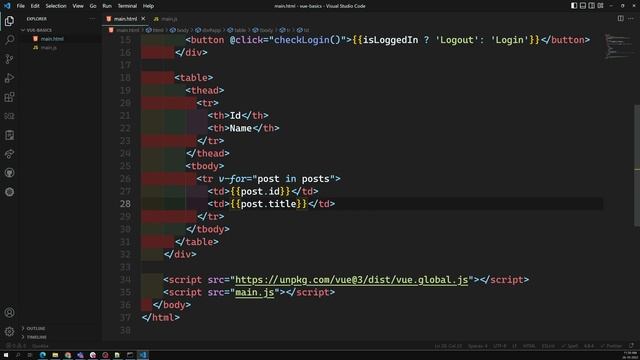Click the VS Code logo in title bar
The height and width of the screenshot is (360, 640).
(x=7, y=6)
